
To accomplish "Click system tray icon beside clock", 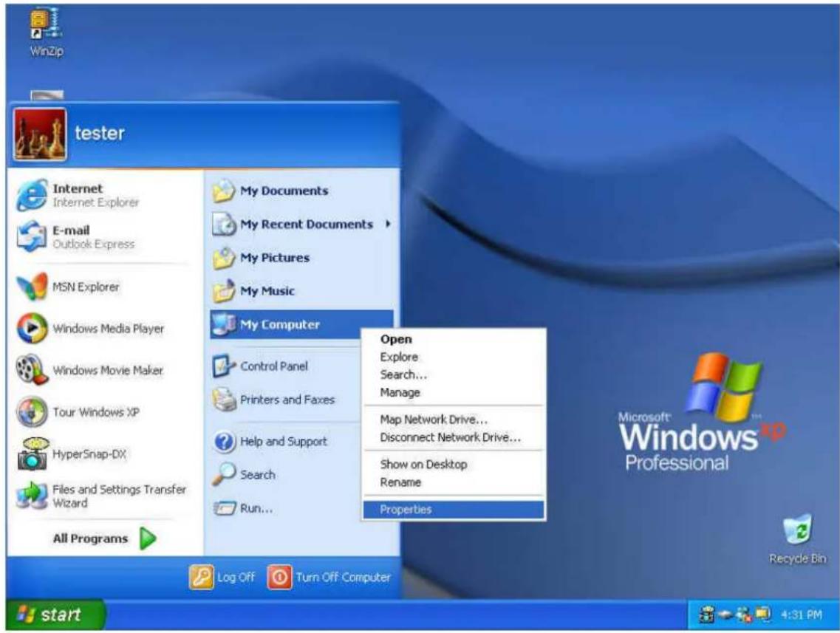I will (x=763, y=614).
